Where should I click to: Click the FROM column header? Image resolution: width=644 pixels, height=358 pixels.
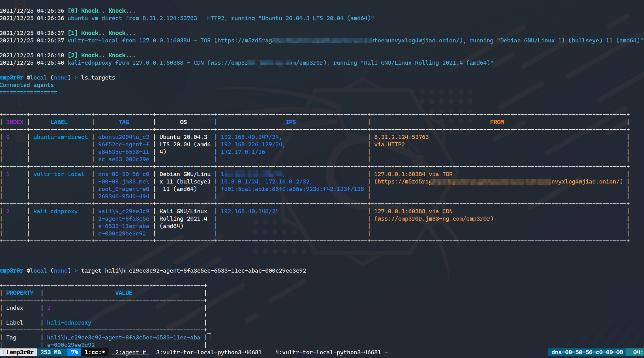[497, 122]
